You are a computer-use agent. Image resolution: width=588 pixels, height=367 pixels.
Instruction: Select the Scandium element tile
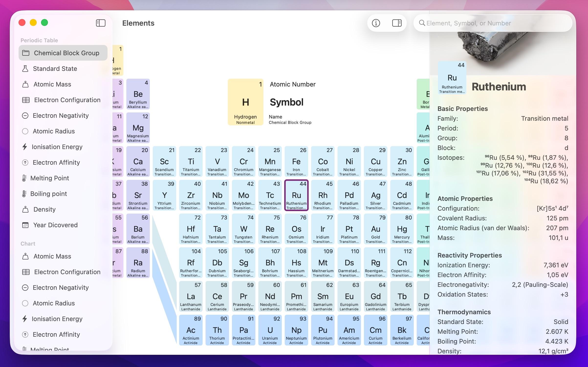(164, 161)
